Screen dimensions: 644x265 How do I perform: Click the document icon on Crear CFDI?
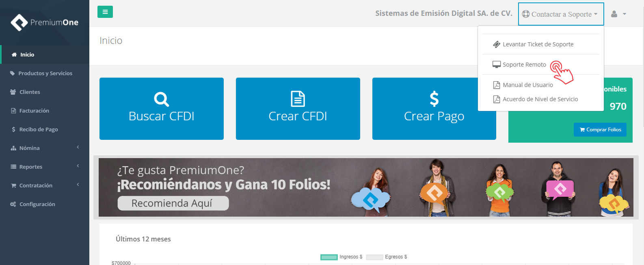(298, 99)
